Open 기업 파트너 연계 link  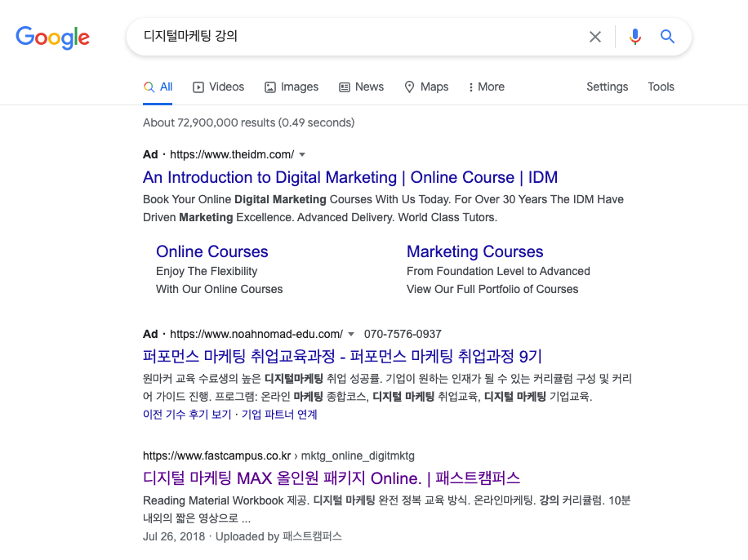tap(279, 415)
